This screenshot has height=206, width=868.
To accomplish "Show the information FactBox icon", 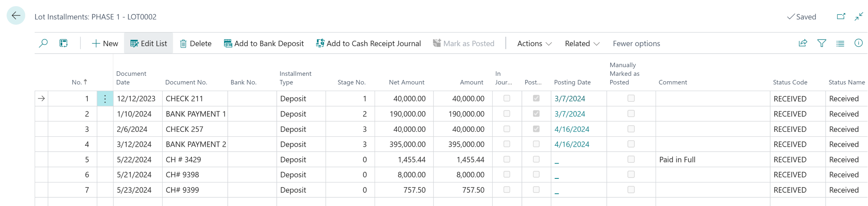I will [859, 43].
